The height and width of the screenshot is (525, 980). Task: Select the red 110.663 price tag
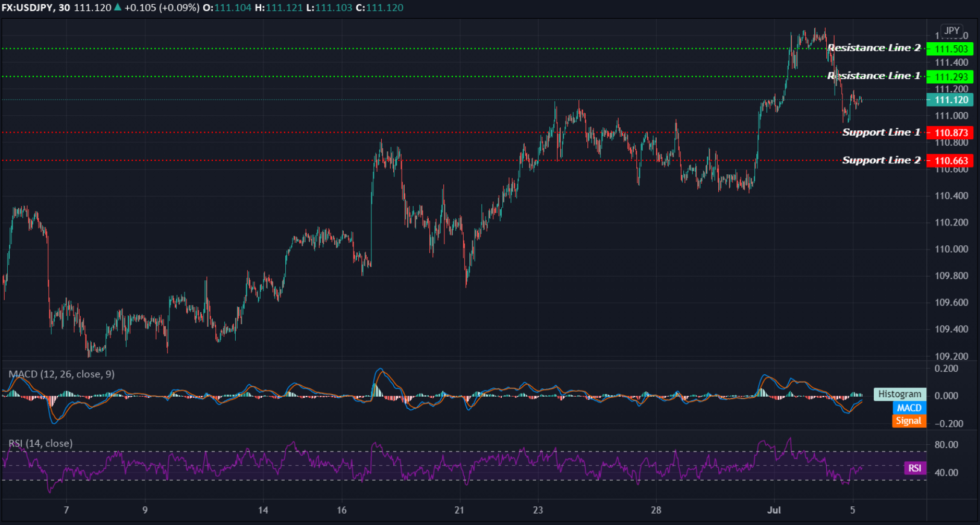pos(950,160)
